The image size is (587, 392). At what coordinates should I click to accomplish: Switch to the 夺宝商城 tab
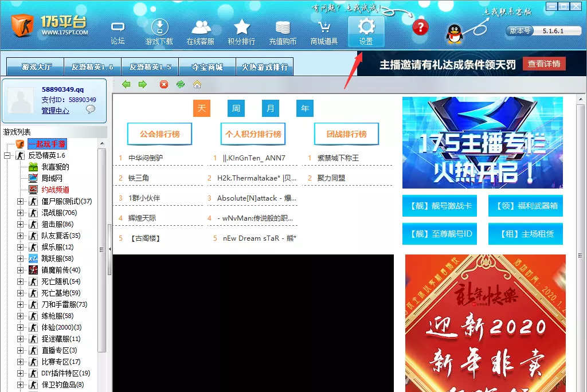pyautogui.click(x=207, y=67)
